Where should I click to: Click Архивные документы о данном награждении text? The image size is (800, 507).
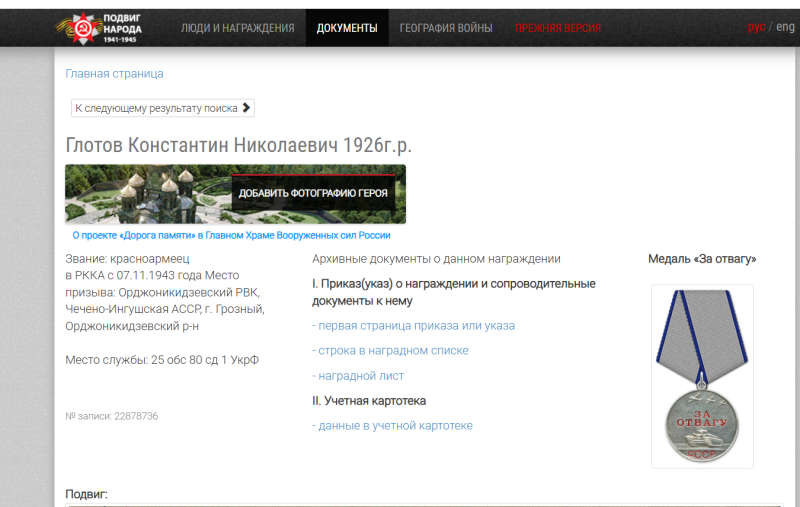(436, 259)
